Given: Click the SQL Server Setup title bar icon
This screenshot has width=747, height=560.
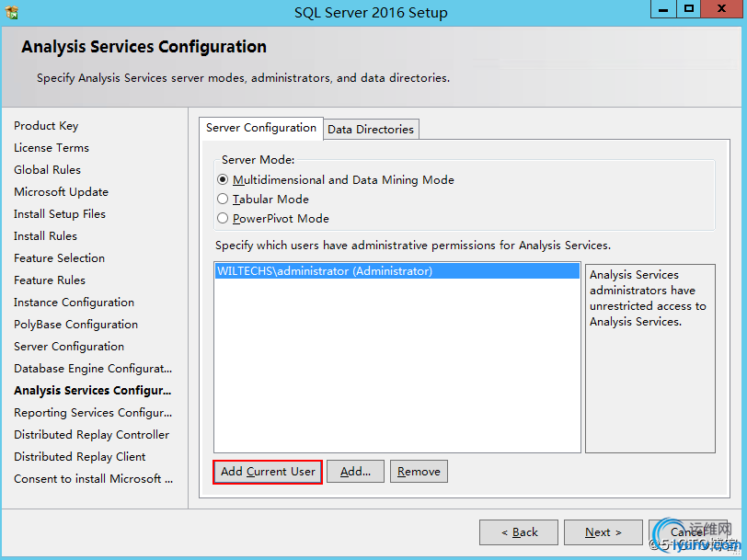Looking at the screenshot, I should pyautogui.click(x=11, y=12).
